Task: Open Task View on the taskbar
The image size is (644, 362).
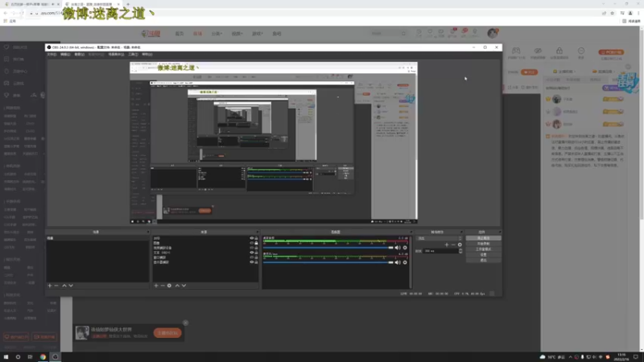Action: click(x=30, y=357)
